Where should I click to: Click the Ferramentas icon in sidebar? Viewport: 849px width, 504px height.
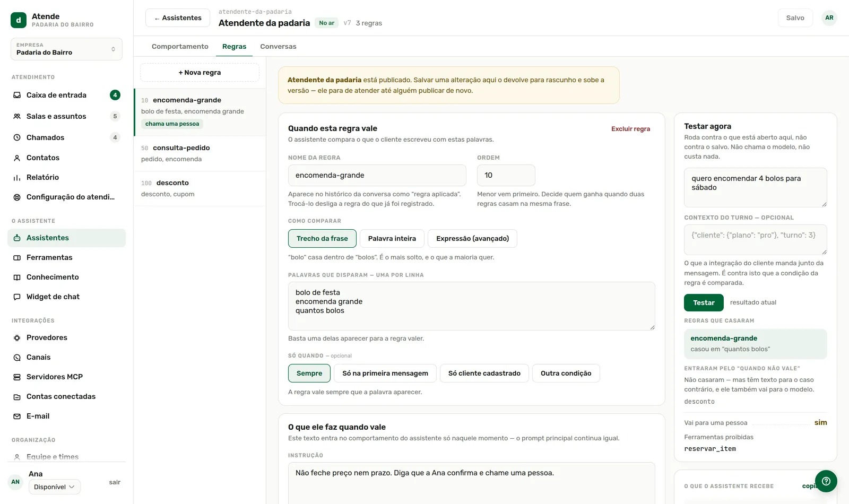tap(17, 257)
